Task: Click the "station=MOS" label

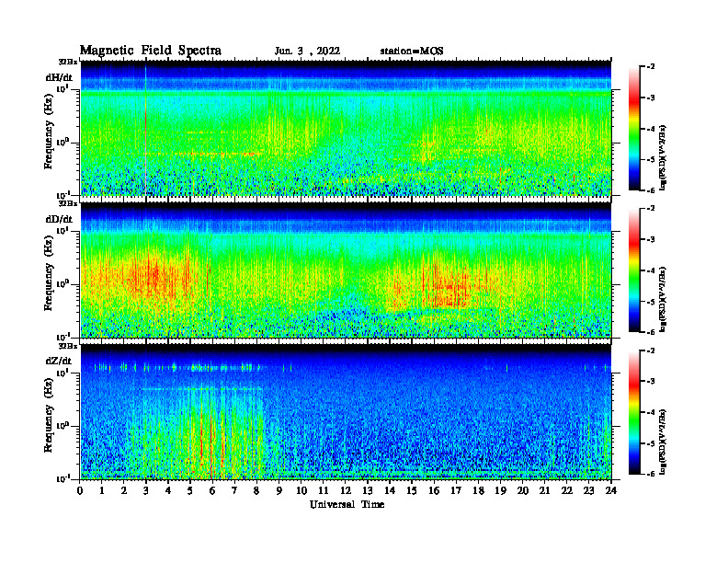Action: [412, 51]
